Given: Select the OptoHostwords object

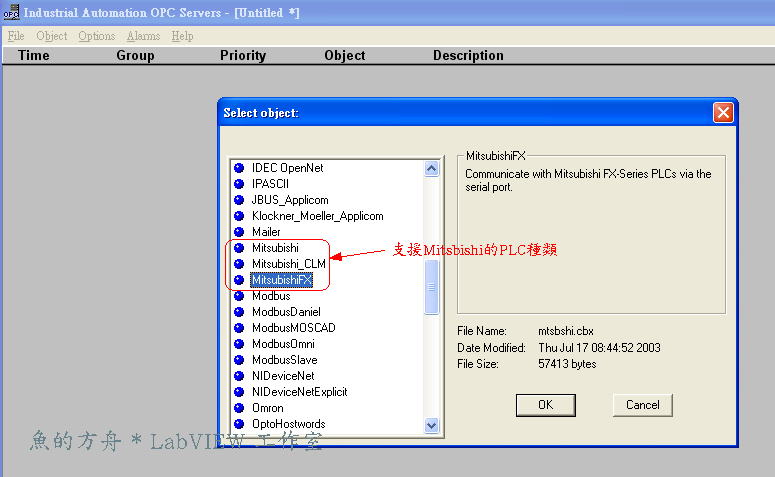Looking at the screenshot, I should point(289,424).
